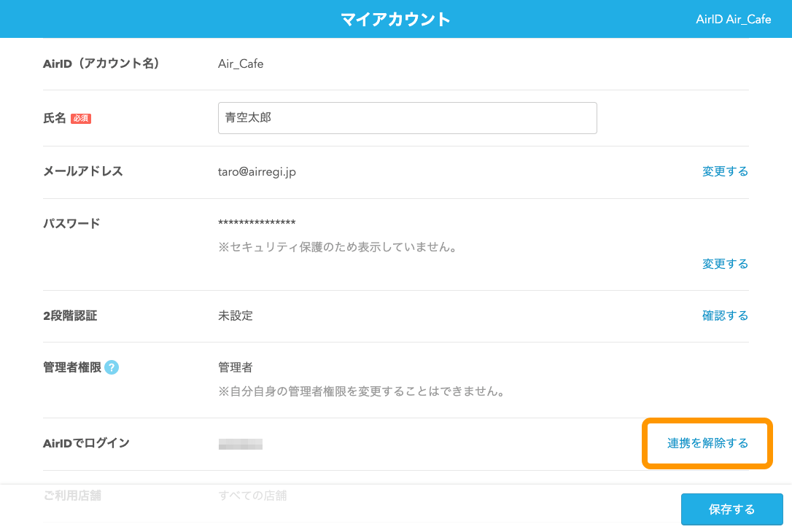Click すべての店舗 store setting value
This screenshot has width=792, height=532.
point(254,496)
